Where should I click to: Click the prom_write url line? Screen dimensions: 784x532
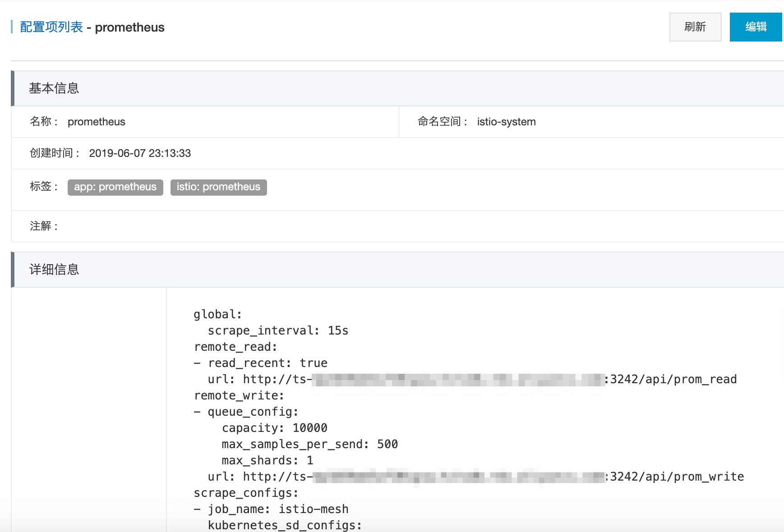(x=476, y=477)
